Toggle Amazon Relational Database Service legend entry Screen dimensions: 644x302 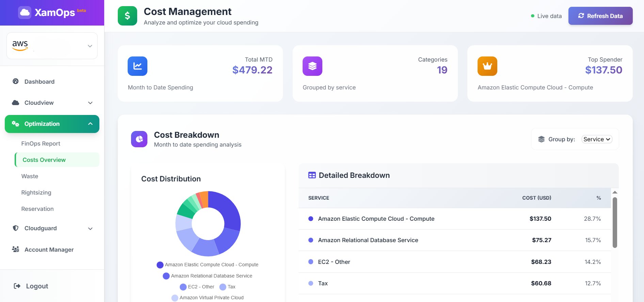207,276
